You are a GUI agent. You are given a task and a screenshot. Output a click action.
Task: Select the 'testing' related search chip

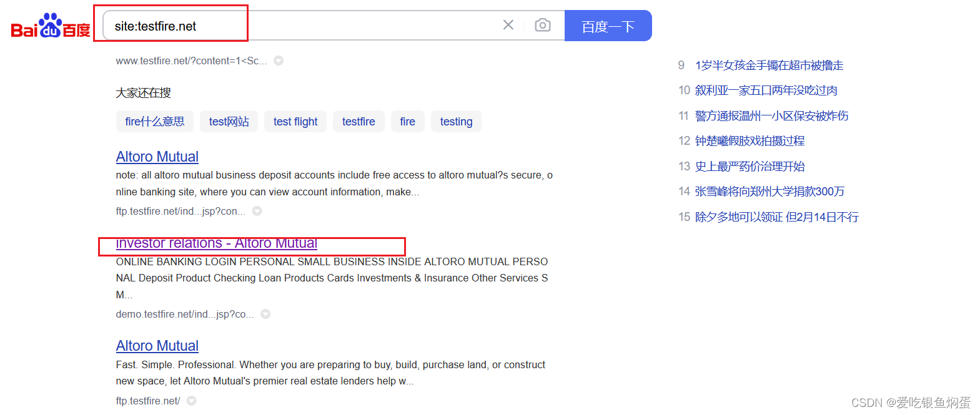[x=456, y=122]
